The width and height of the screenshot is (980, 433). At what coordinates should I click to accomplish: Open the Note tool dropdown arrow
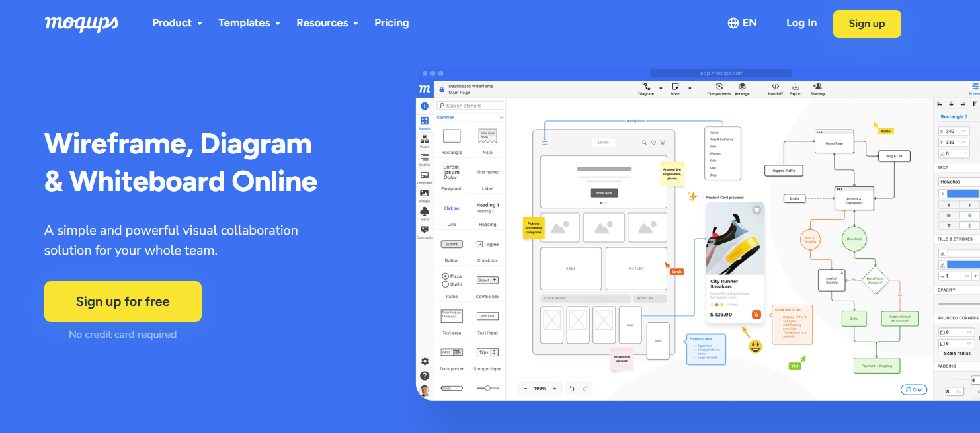click(690, 89)
